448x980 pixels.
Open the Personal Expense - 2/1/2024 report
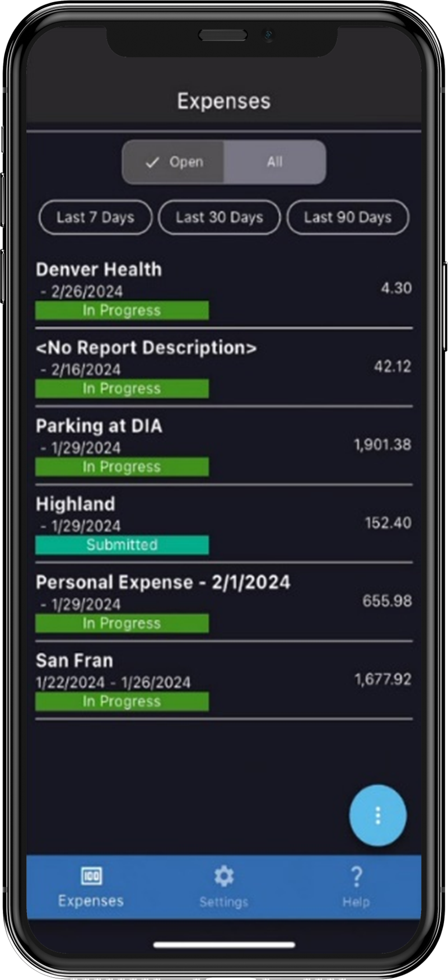[x=163, y=582]
